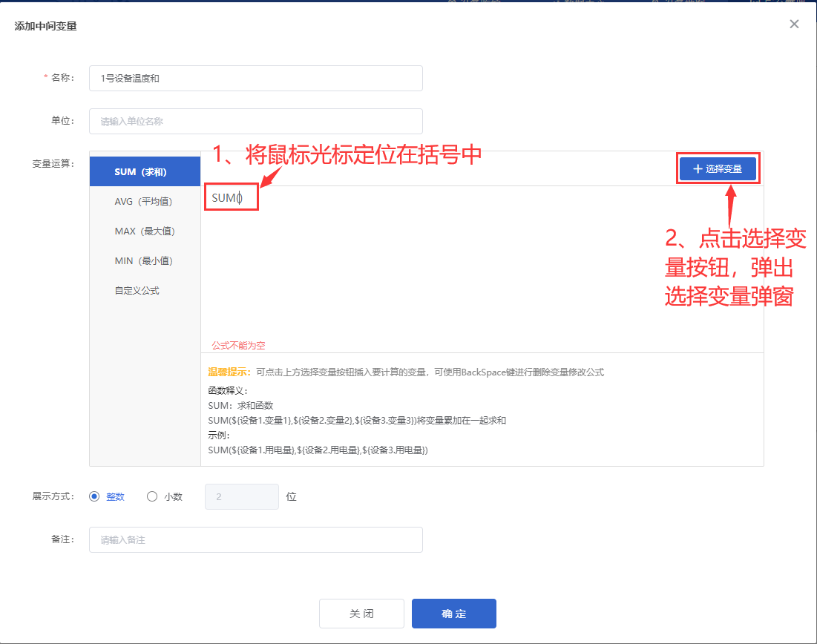Image resolution: width=817 pixels, height=644 pixels.
Task: Click the 变量累加在一起求和 formula line
Action: coord(357,421)
